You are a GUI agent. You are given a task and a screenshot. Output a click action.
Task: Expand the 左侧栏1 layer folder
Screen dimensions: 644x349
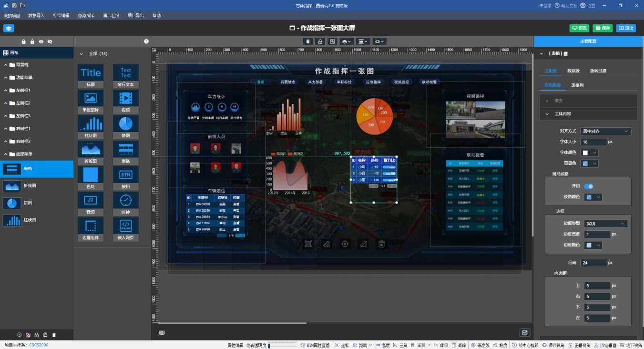tap(6, 90)
